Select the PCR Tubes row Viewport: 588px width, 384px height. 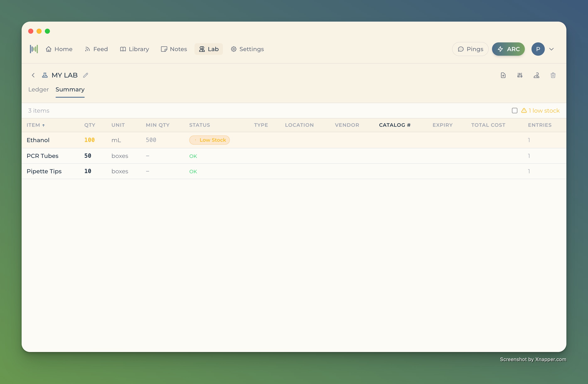pyautogui.click(x=43, y=156)
